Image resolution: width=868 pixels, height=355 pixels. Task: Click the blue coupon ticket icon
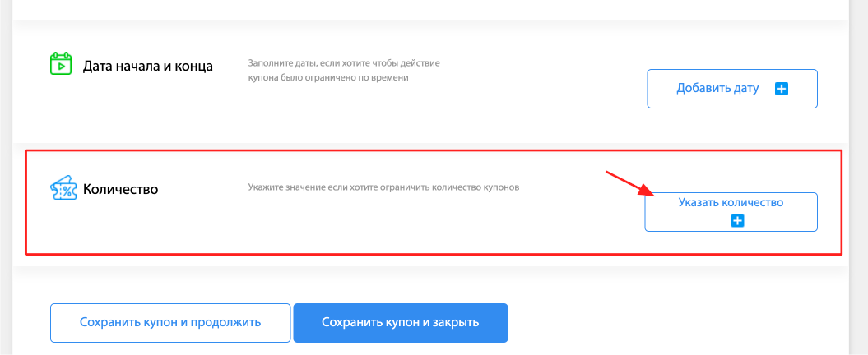click(62, 190)
